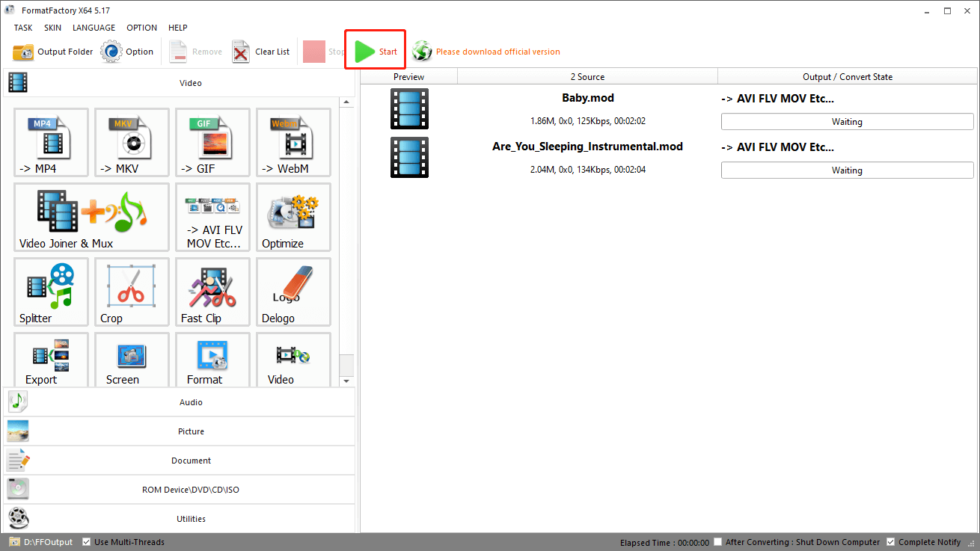Open the Format player tile
The width and height of the screenshot is (980, 551).
212,360
